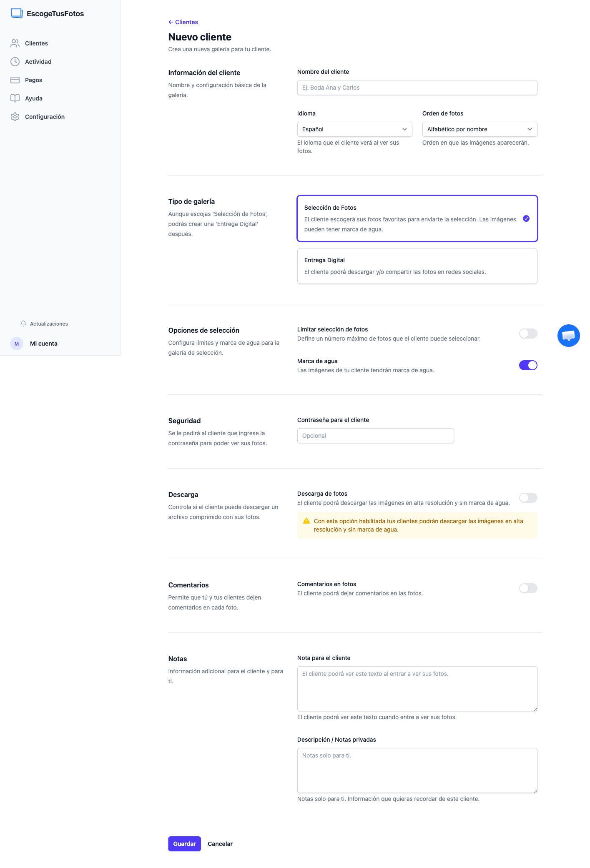Open the Idioma dropdown
590x868 pixels.
[x=354, y=129]
